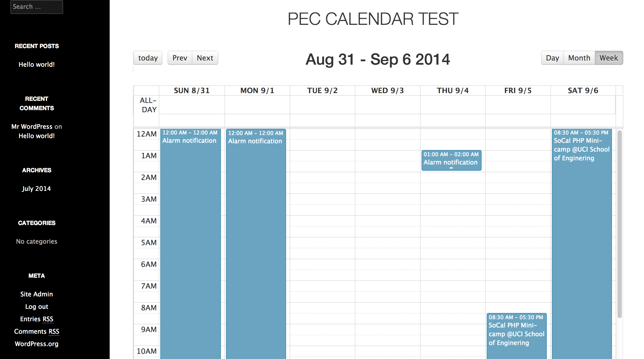Click the today button
Screen dimensions: 644x359
[x=148, y=58]
